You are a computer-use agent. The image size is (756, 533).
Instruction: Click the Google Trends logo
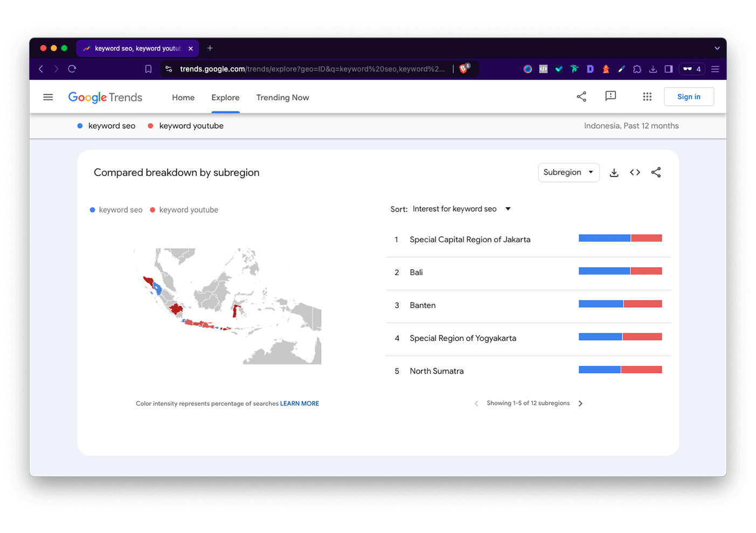[105, 97]
